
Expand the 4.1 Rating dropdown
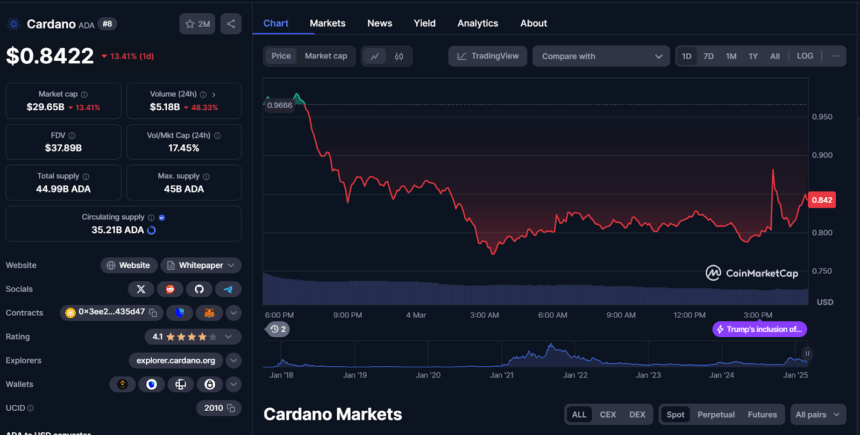[193, 337]
